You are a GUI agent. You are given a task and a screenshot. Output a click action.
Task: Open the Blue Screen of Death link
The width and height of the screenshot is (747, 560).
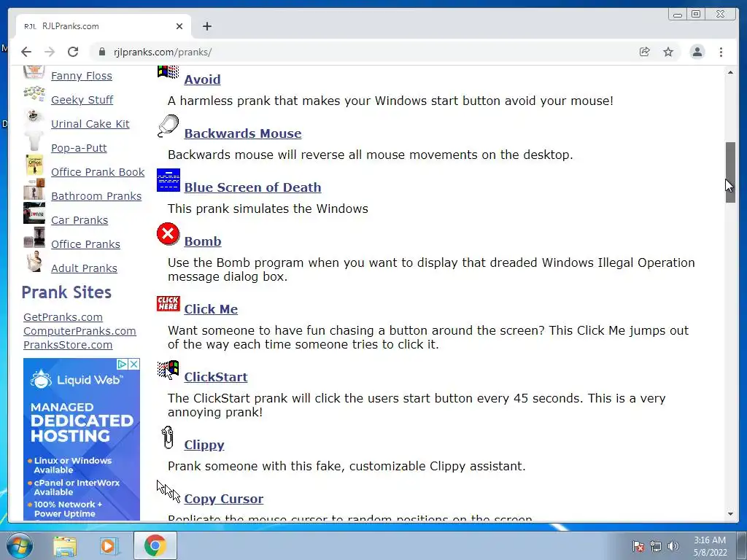point(252,187)
